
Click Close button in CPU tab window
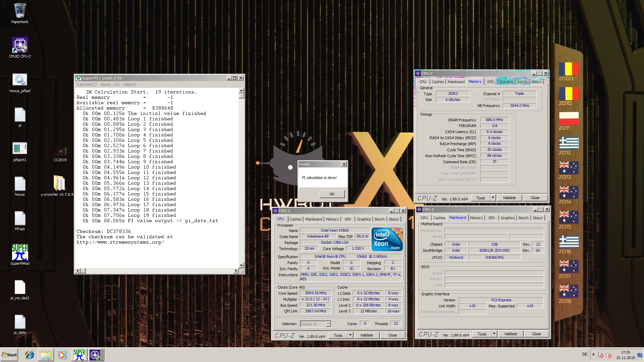[x=392, y=335]
